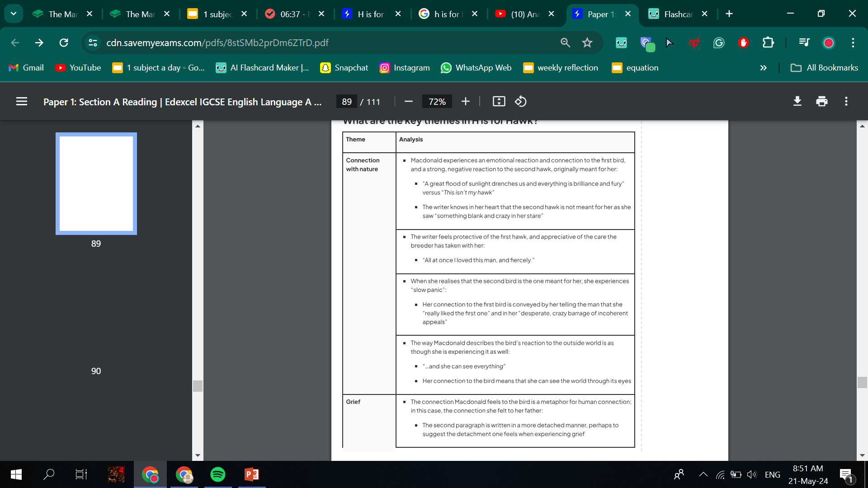This screenshot has height=488, width=868.
Task: Open Chrome three-dot menu
Action: 853,42
